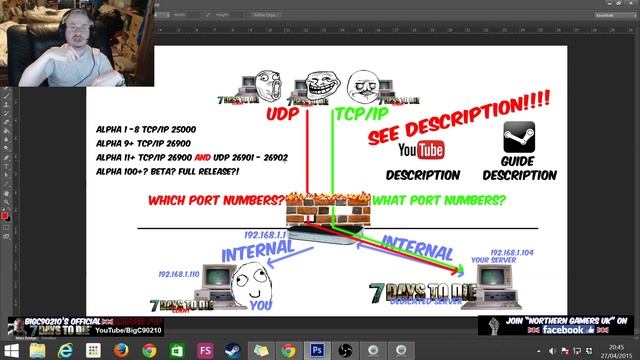Image resolution: width=640 pixels, height=360 pixels.
Task: Open the Windows Start menu
Action: 11,351
